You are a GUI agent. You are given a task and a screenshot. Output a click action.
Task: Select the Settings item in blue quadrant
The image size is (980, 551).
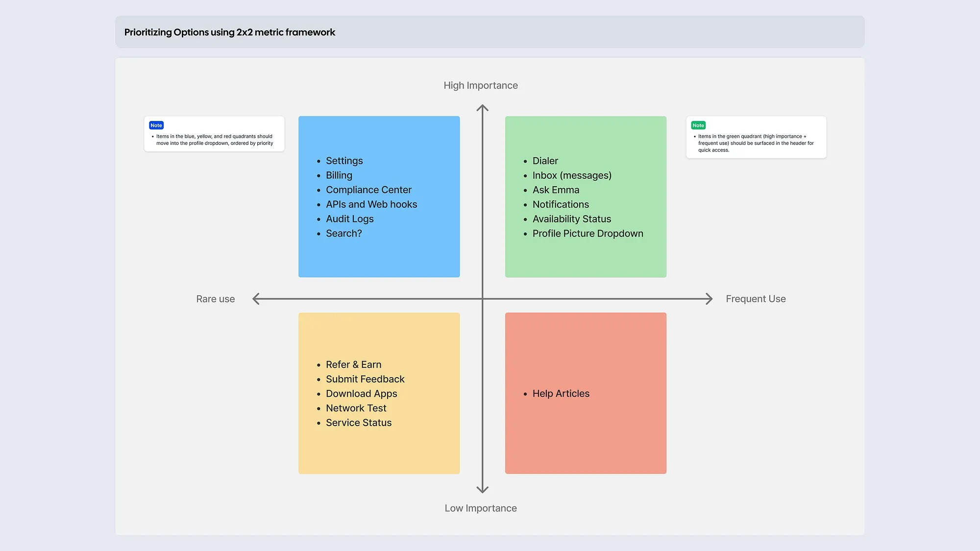click(x=344, y=161)
